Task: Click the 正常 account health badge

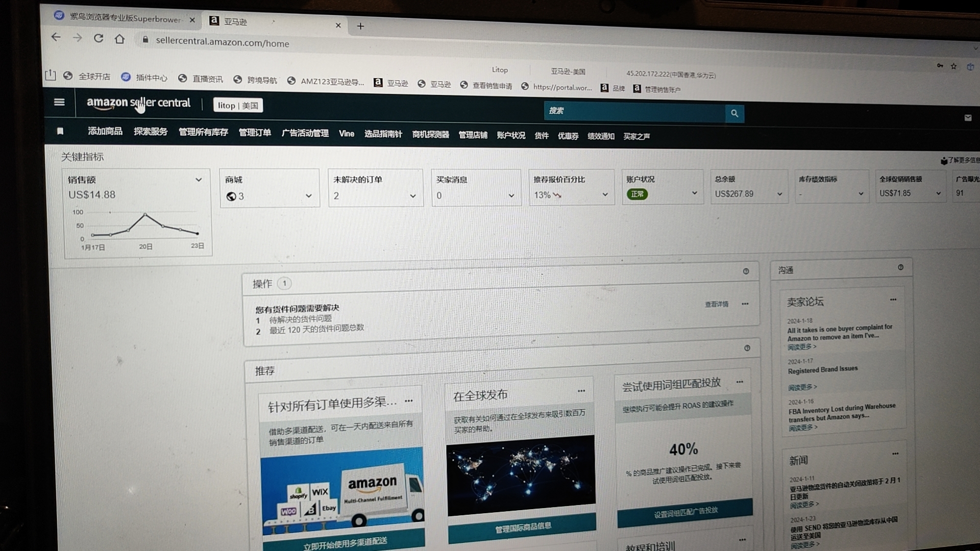Action: point(637,194)
